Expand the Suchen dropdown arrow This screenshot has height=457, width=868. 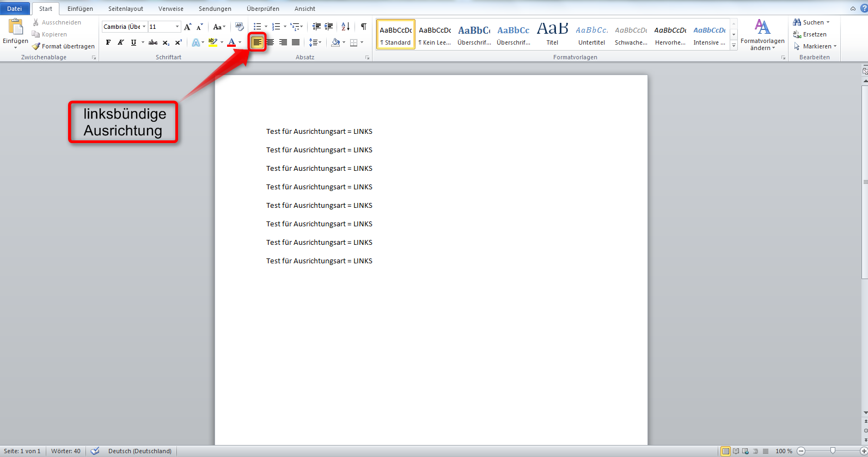[828, 22]
